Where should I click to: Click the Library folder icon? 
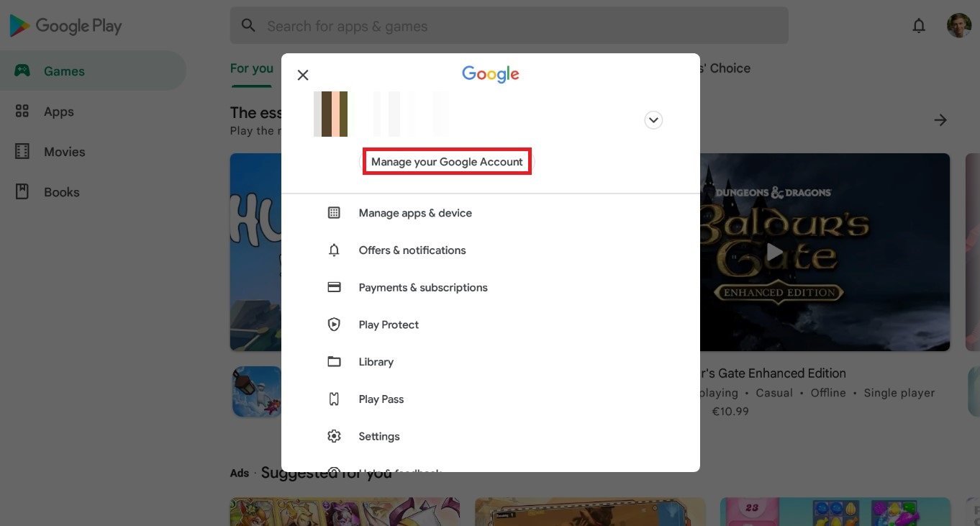tap(334, 362)
